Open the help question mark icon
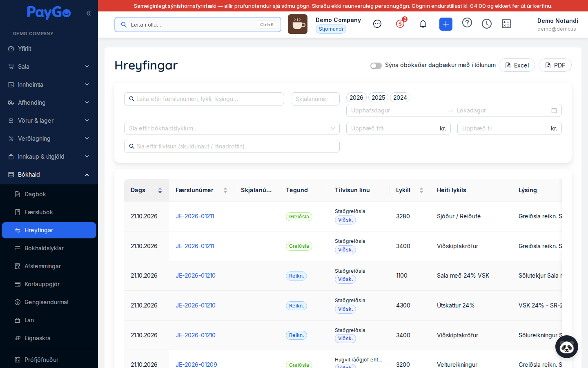588x368 pixels. (467, 22)
